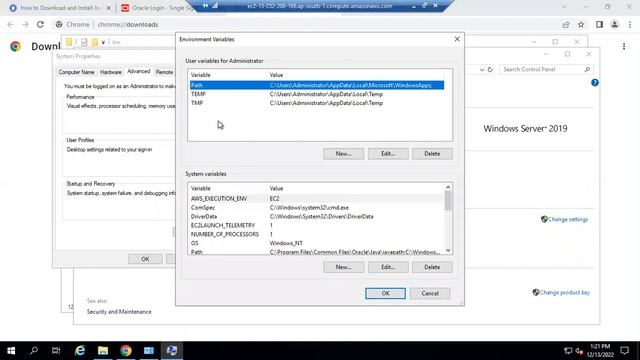Open Chrome three-dot menu
640x360 pixels.
click(630, 24)
